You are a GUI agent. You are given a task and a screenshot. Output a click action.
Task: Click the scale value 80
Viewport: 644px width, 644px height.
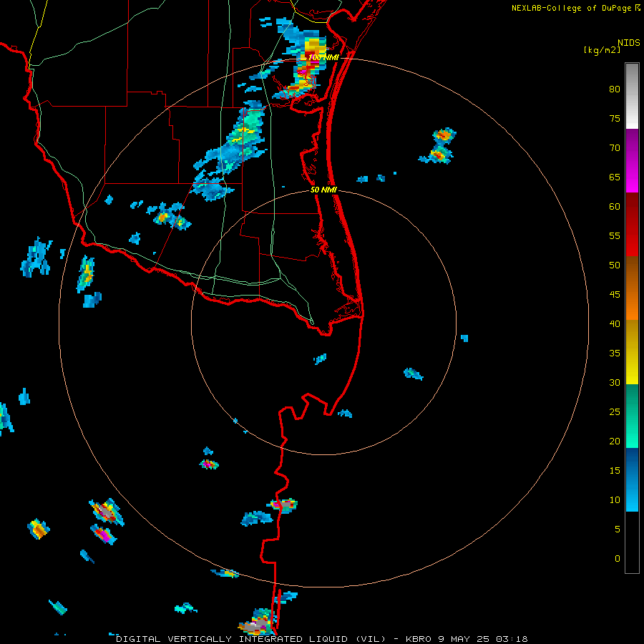[615, 89]
